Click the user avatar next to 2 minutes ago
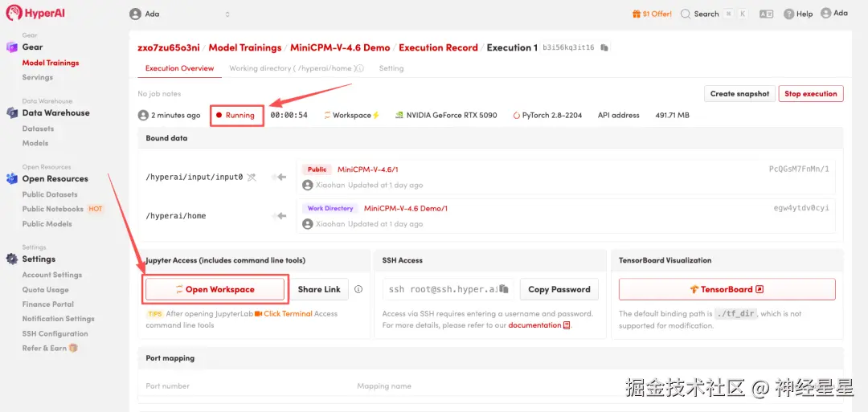868x412 pixels. 143,116
